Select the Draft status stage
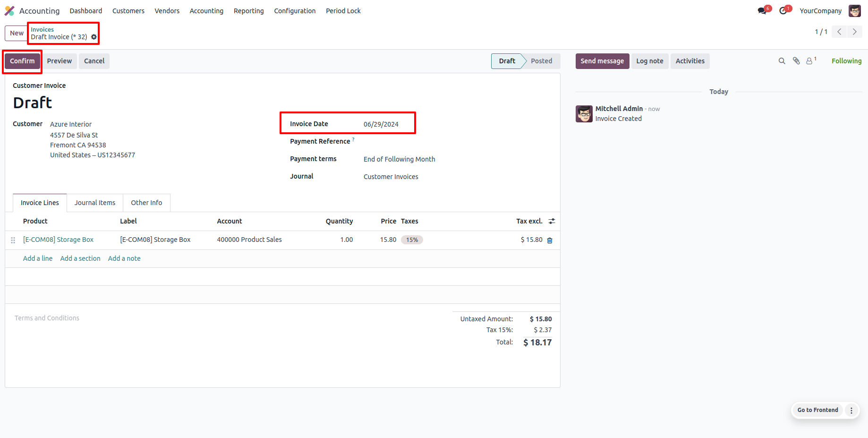868x438 pixels. [x=507, y=61]
